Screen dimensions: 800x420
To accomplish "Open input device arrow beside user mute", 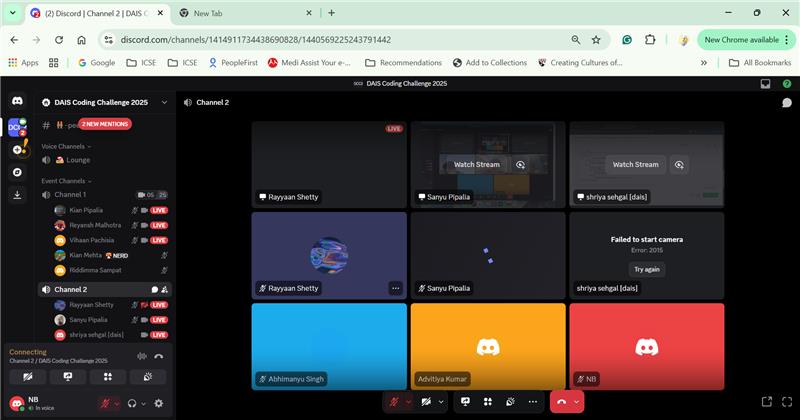I will coord(116,403).
